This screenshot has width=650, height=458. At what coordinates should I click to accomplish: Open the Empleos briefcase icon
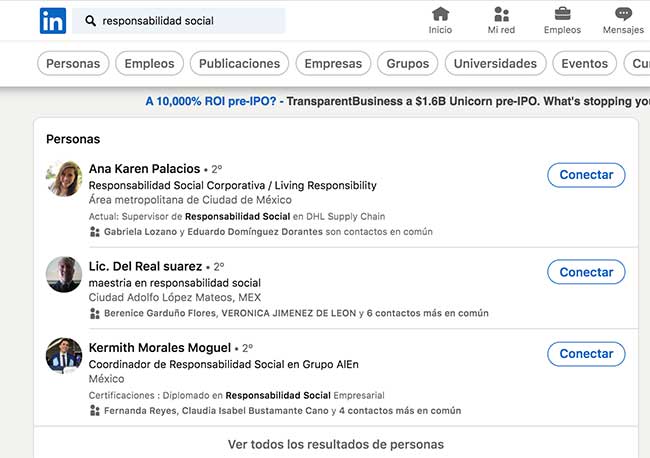(x=562, y=14)
